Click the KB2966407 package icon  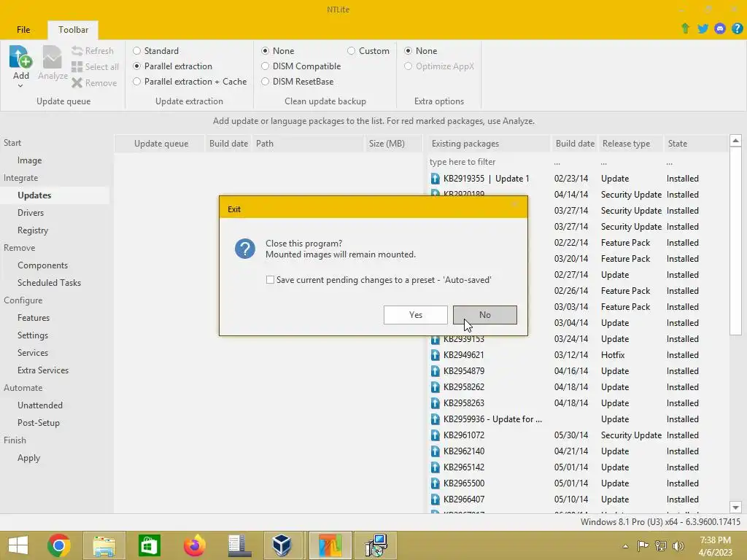(435, 499)
